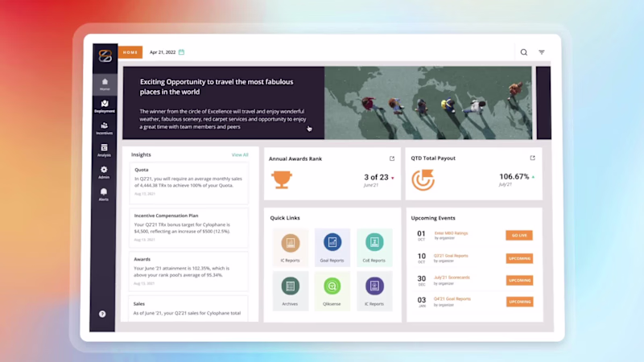Open the Quota insight card

pos(189,183)
